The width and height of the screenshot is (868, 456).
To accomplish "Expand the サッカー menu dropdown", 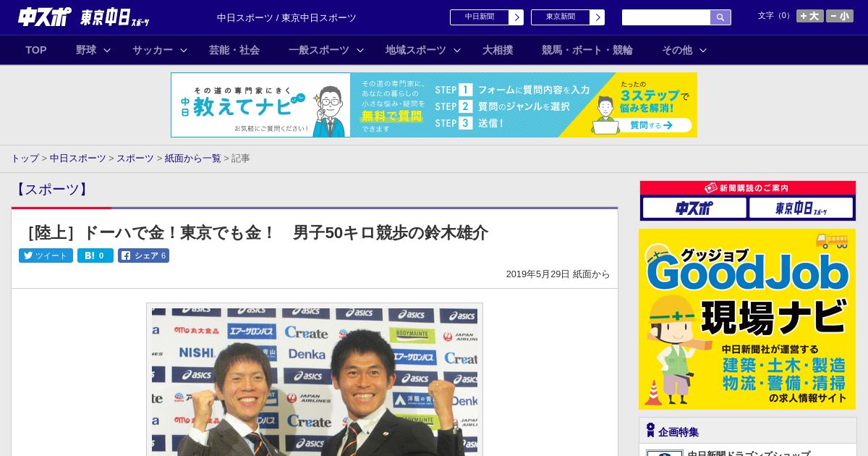I will (x=160, y=50).
